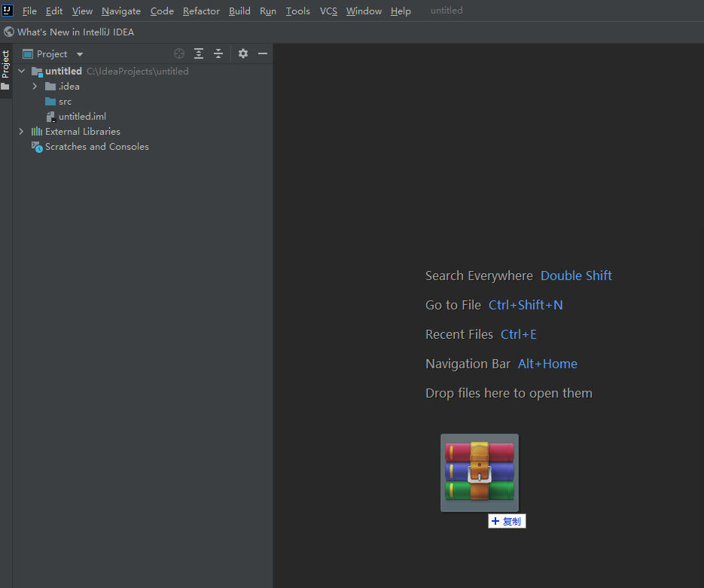The image size is (704, 588).
Task: Expand External Libraries node
Action: pos(21,132)
